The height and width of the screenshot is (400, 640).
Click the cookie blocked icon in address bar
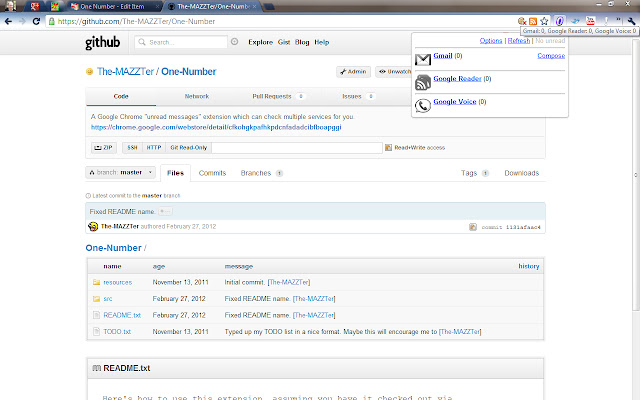click(522, 21)
